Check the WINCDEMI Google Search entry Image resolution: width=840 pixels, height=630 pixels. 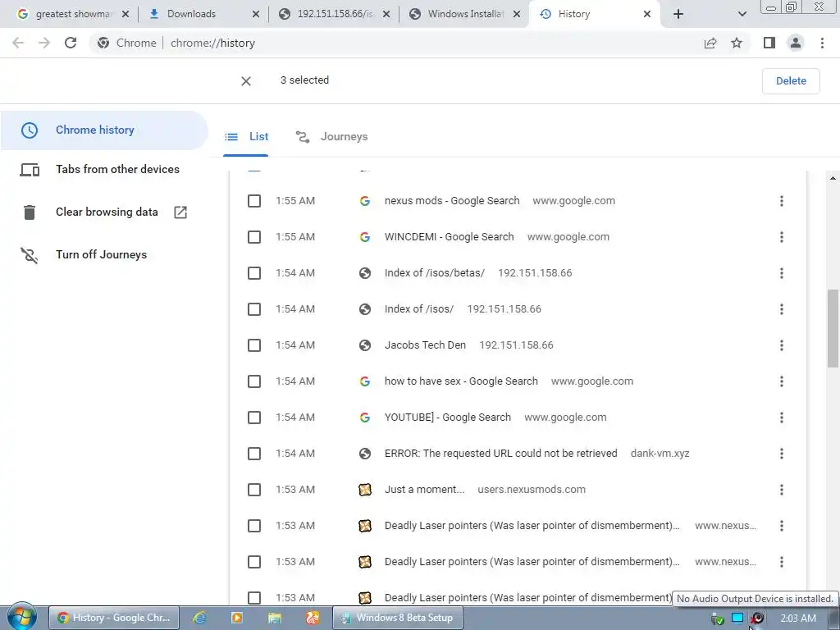pos(254,237)
